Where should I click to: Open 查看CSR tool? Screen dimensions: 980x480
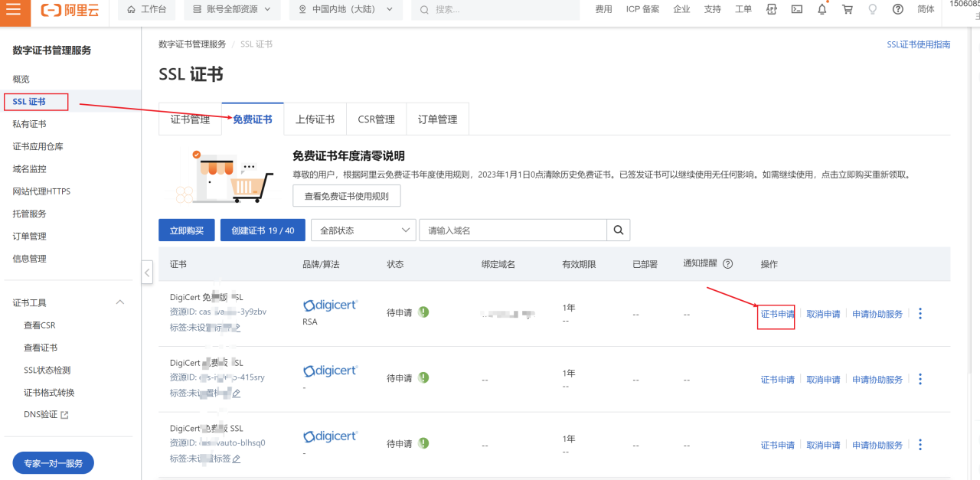click(40, 325)
